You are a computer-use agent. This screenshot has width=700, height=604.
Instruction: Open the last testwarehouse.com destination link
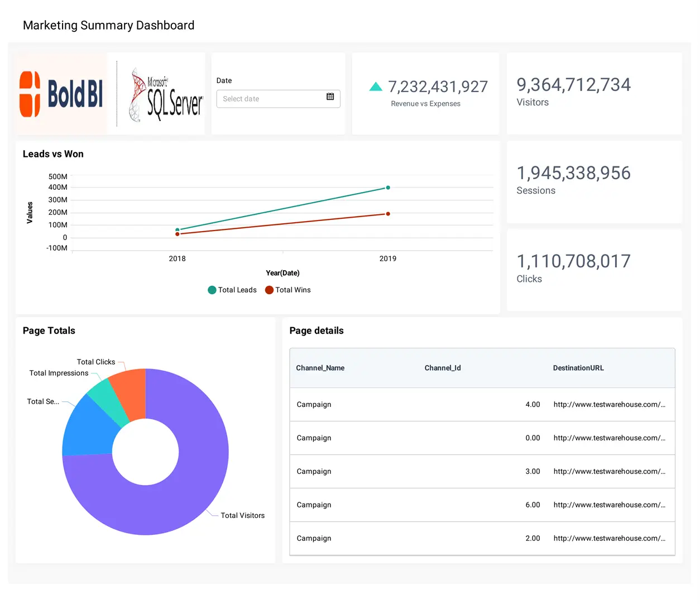(609, 538)
